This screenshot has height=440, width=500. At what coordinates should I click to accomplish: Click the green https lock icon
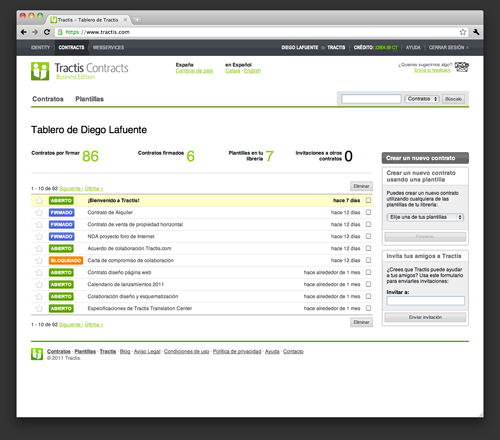coord(60,32)
